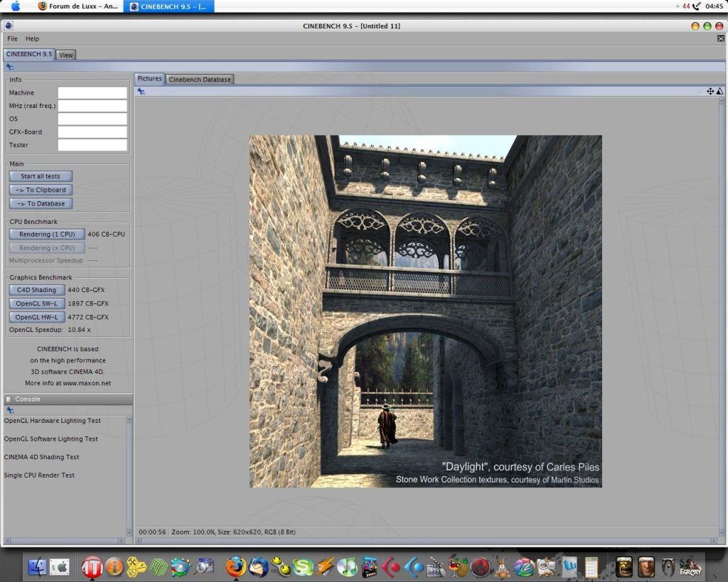Open the orange info icon in the dock
The image size is (728, 582).
[x=114, y=567]
